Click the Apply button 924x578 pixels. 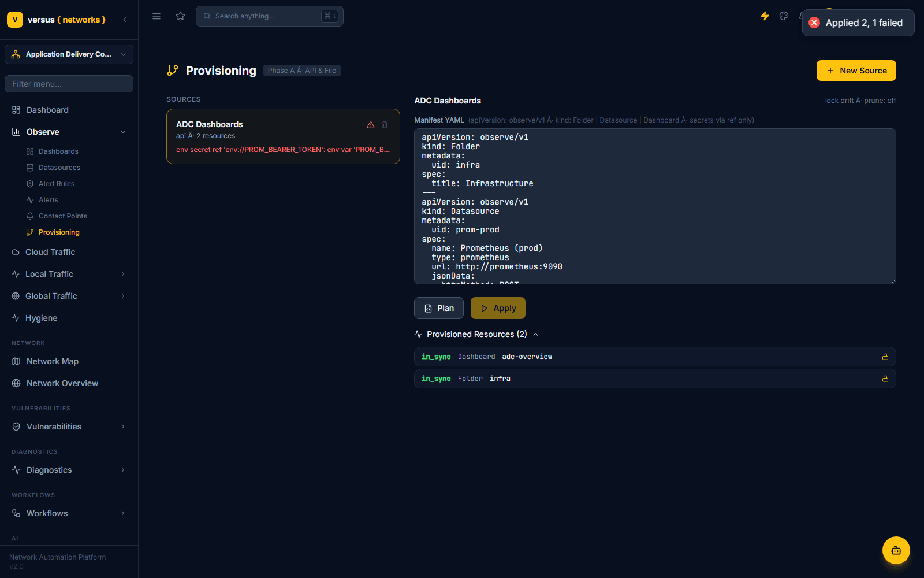click(498, 308)
